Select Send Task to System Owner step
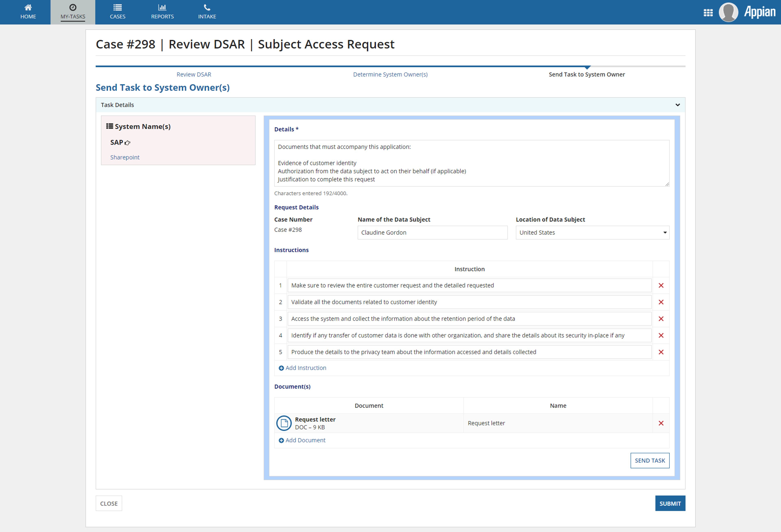 click(587, 75)
